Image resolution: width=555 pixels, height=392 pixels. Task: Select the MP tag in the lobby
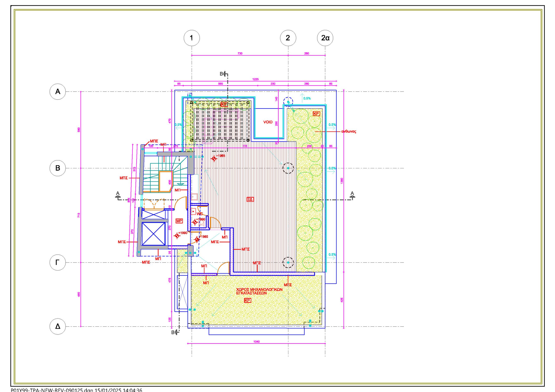pos(179,221)
